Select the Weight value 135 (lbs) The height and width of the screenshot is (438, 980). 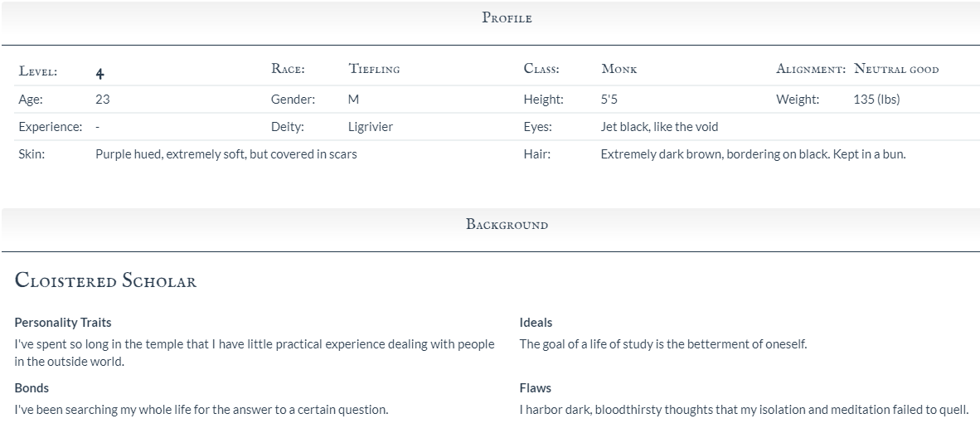click(x=876, y=99)
